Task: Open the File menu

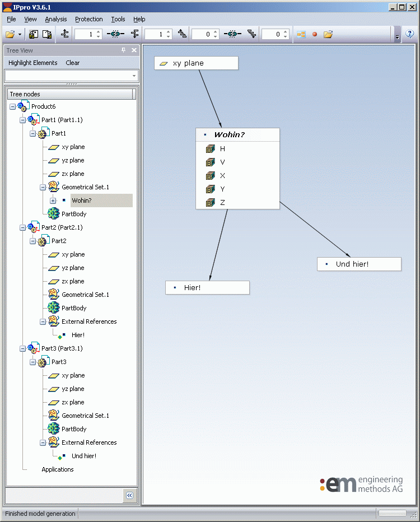Action: click(11, 19)
